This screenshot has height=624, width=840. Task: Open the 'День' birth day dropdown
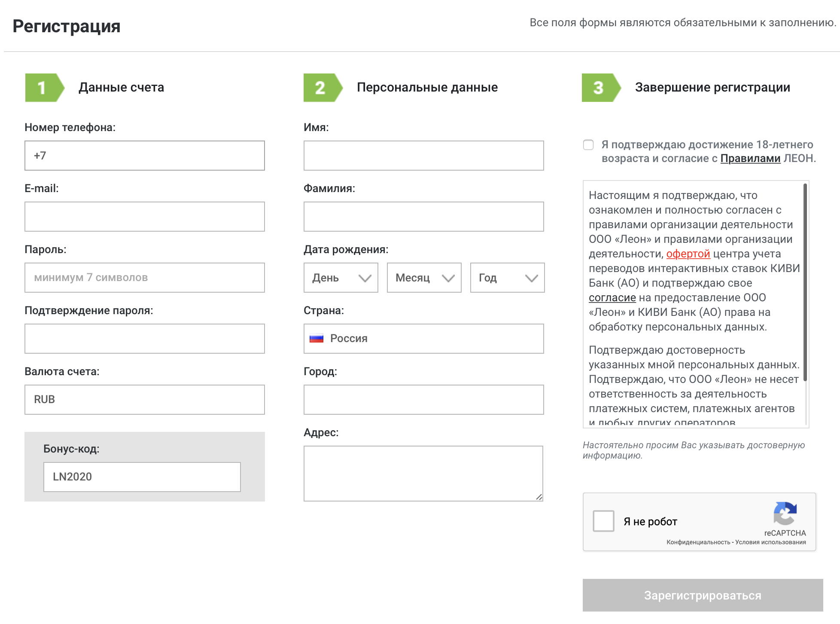click(341, 278)
